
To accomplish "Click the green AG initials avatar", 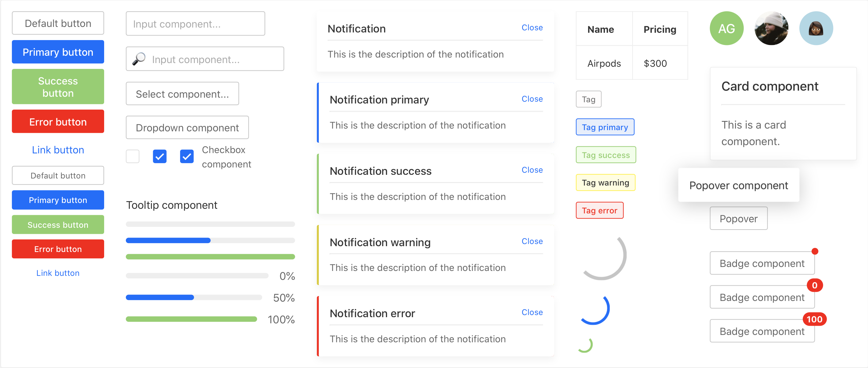I will click(726, 28).
